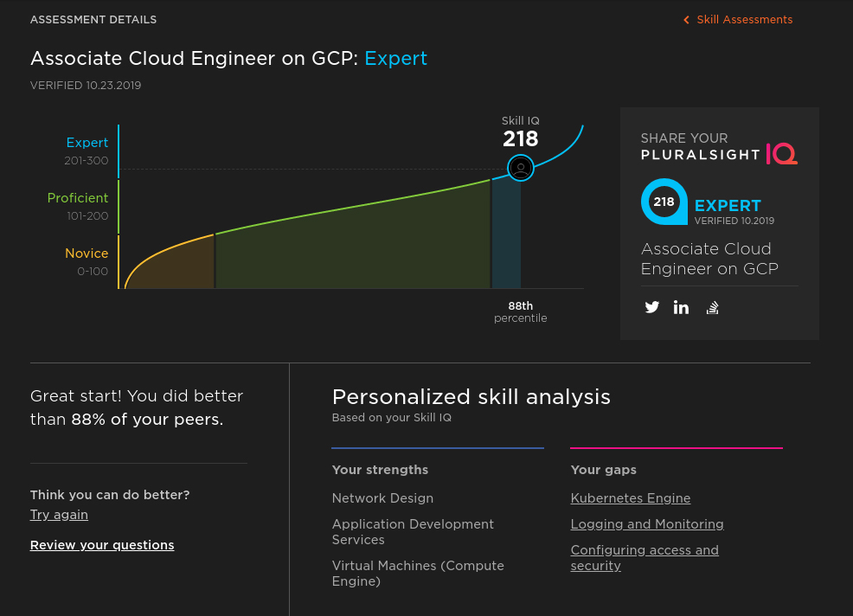Click the back chevron beside Skill Assessments
Screen dimensions: 853x616
(x=686, y=20)
